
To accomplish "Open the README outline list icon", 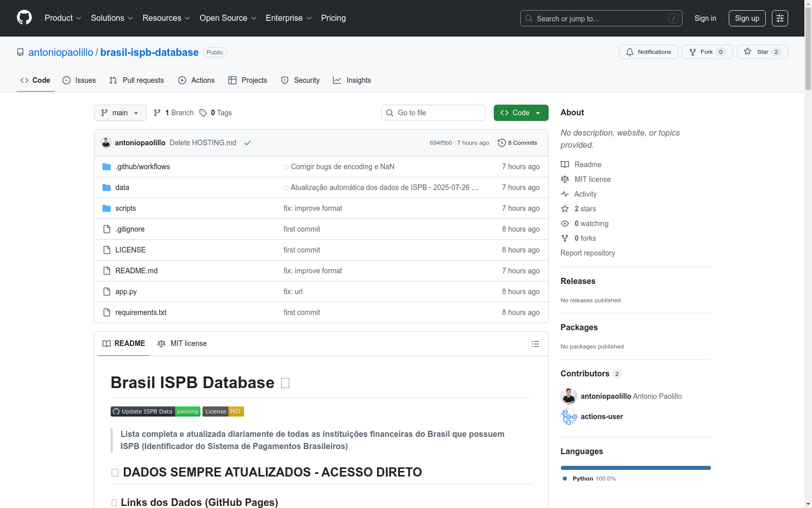I will click(x=535, y=344).
